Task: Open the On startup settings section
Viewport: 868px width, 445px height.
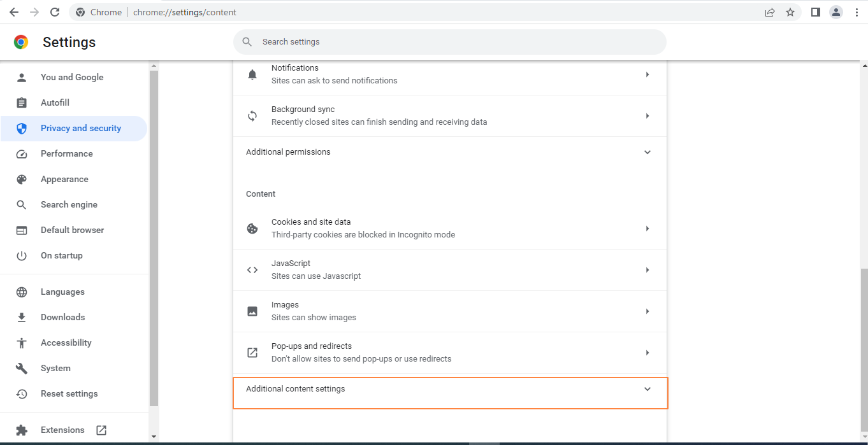Action: coord(61,255)
